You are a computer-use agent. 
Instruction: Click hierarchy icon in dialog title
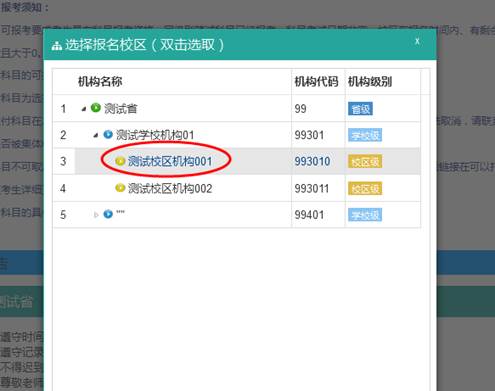(57, 46)
